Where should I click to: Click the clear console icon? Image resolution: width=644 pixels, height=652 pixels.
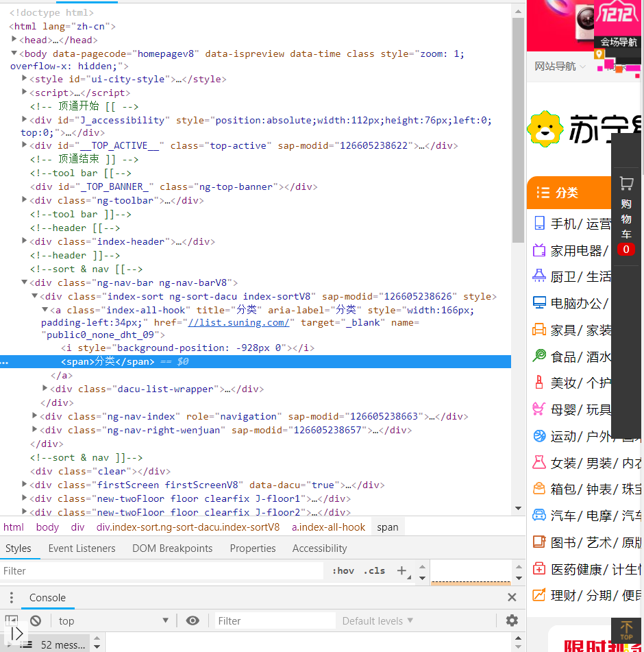pyautogui.click(x=36, y=621)
